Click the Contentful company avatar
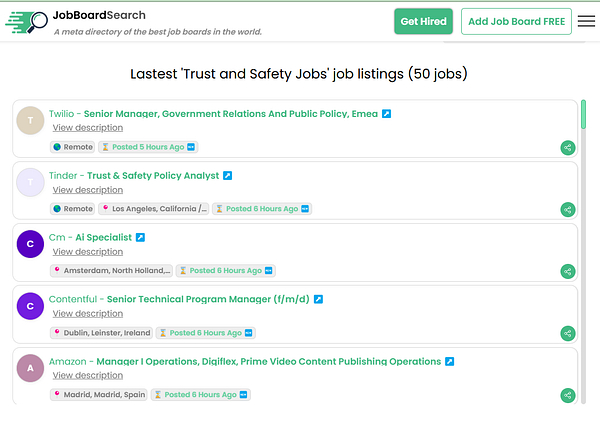Screen dimensions: 600x441 point(30,306)
